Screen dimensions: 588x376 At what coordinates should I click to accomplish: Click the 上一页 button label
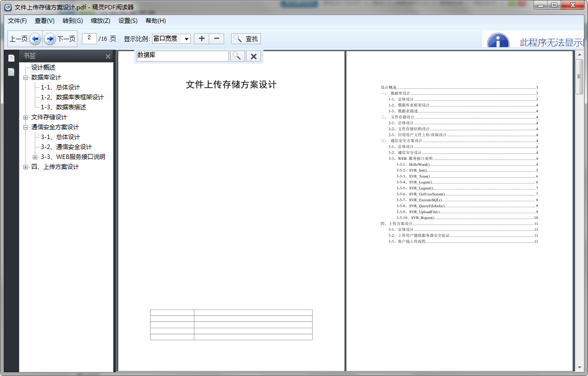19,39
